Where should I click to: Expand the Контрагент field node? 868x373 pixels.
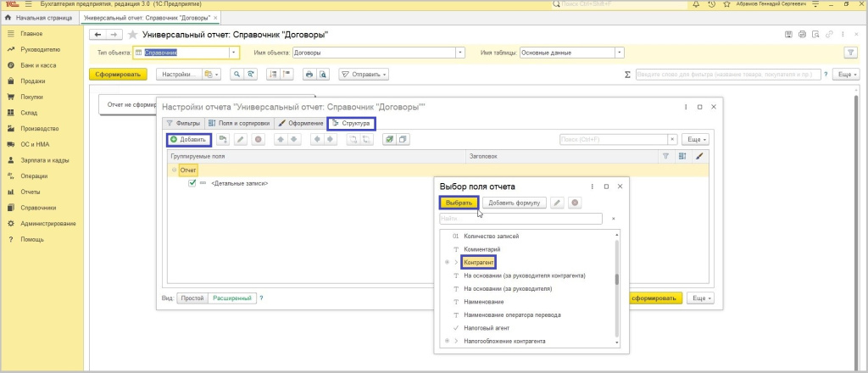pos(456,263)
